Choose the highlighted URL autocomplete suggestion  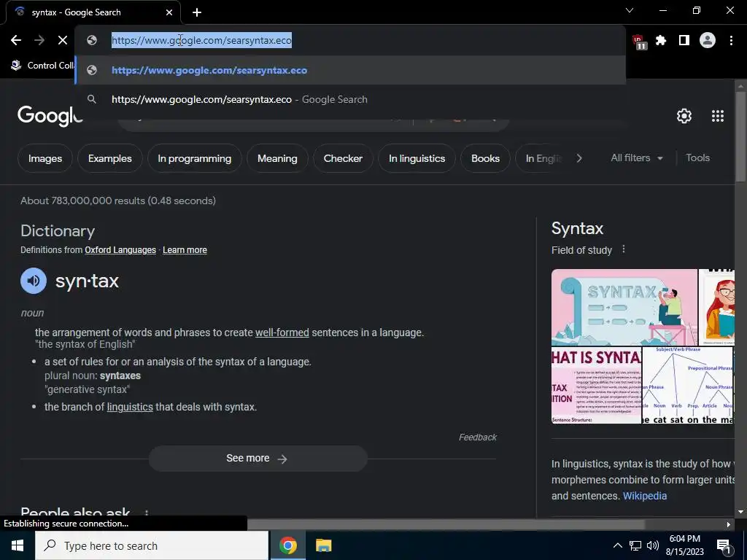click(349, 71)
